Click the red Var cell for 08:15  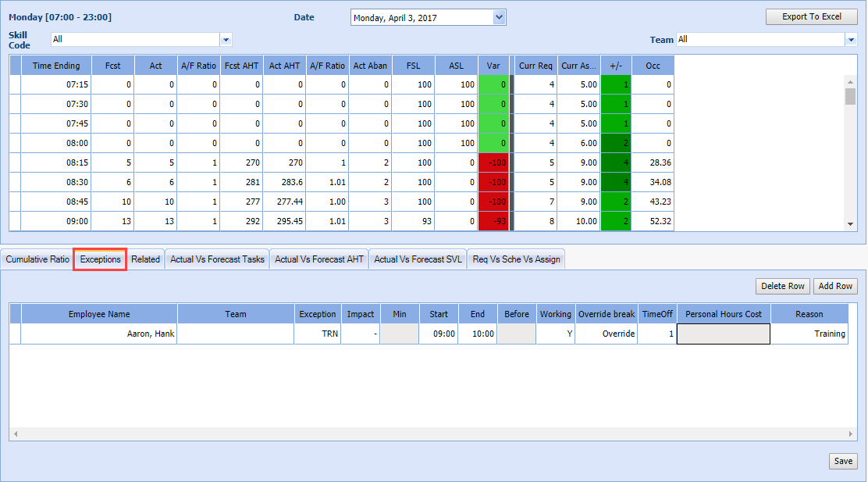point(493,162)
